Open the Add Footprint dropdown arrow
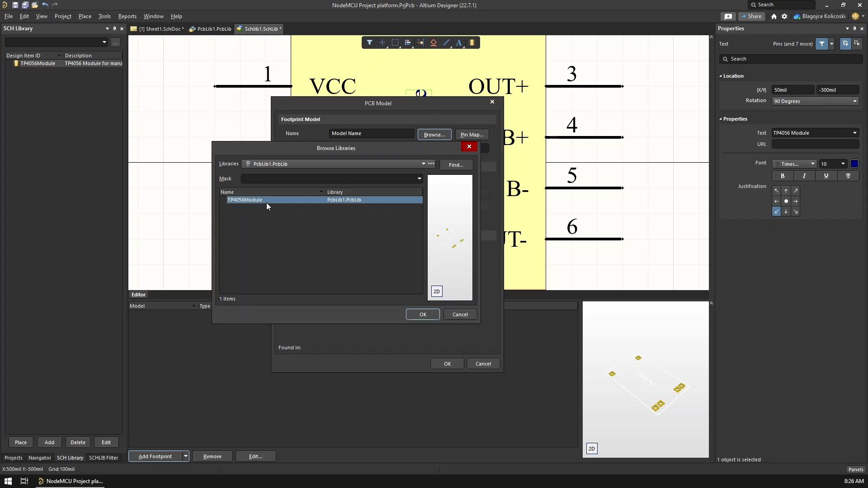The image size is (868, 488). [185, 456]
